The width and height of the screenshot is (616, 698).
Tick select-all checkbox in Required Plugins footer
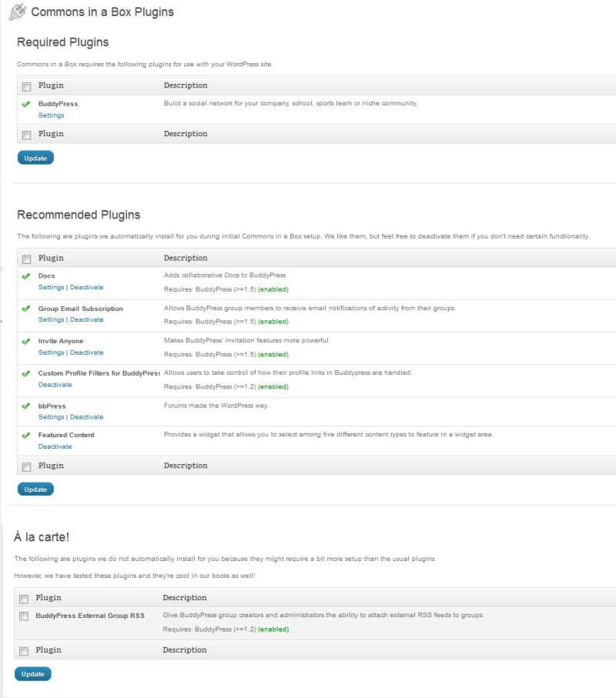27,135
